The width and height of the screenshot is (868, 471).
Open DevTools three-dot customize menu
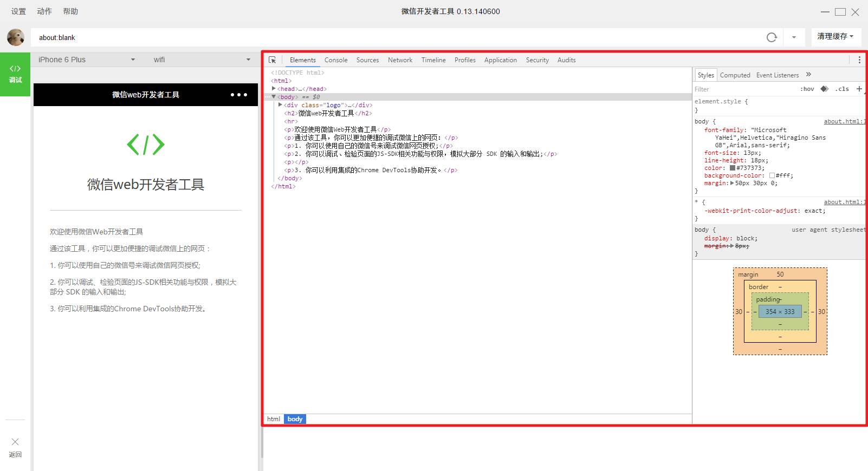point(859,60)
